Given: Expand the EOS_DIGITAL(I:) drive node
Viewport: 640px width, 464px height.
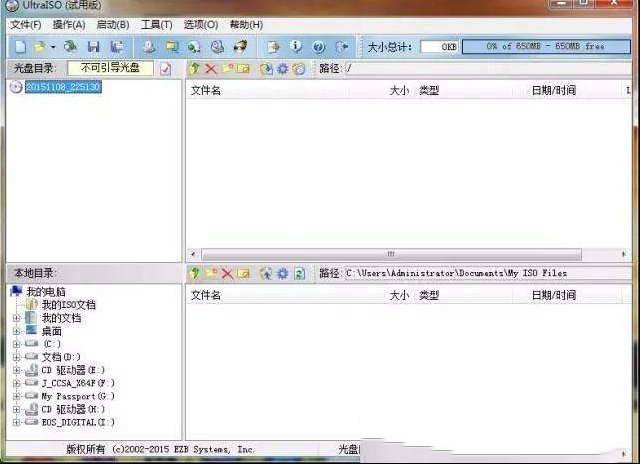Looking at the screenshot, I should tap(16, 422).
